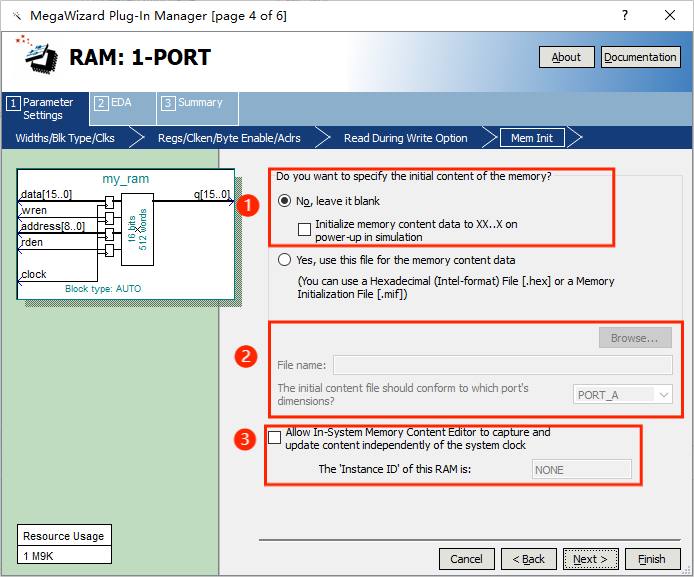The height and width of the screenshot is (577, 694).
Task: Tick Allow In-System Memory Content Editor
Action: pyautogui.click(x=274, y=438)
